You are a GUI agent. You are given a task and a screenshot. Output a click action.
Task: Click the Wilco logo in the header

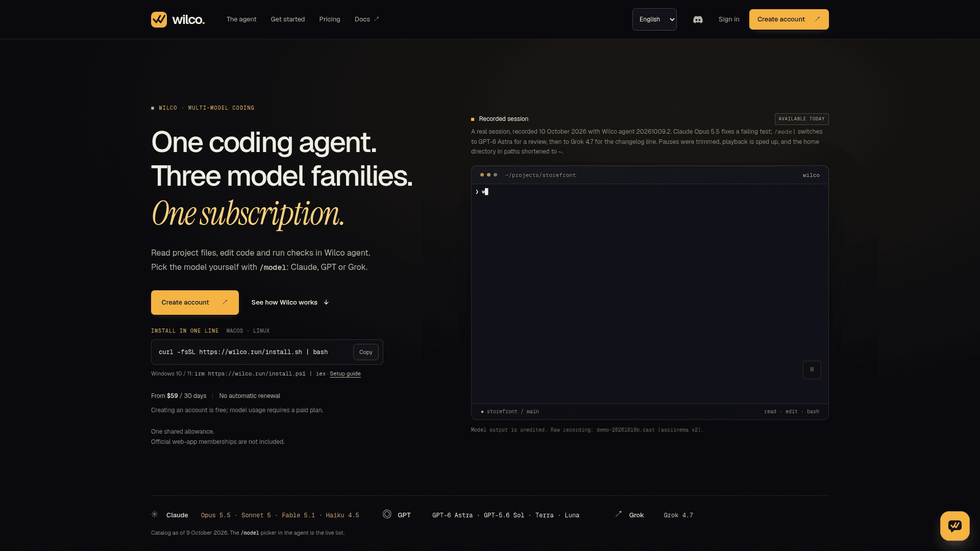178,19
